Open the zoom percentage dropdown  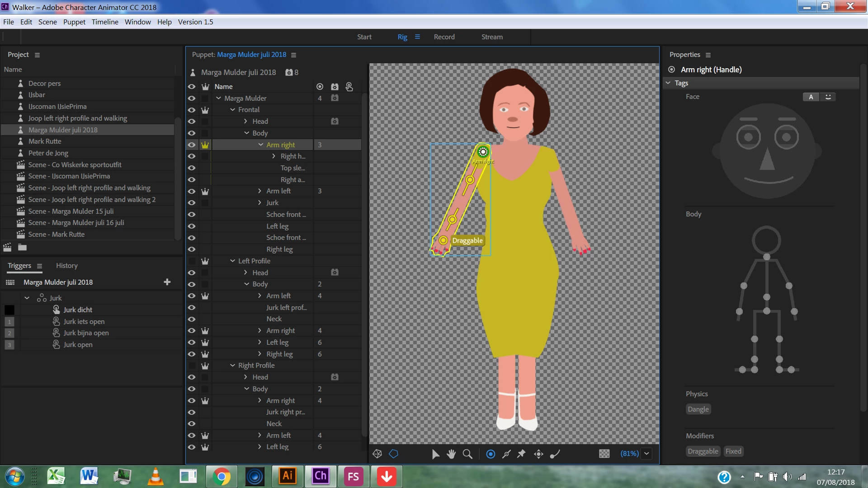[646, 454]
